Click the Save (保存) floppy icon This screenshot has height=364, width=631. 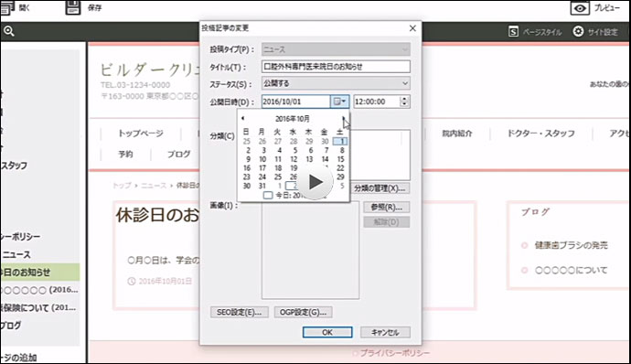(x=73, y=7)
